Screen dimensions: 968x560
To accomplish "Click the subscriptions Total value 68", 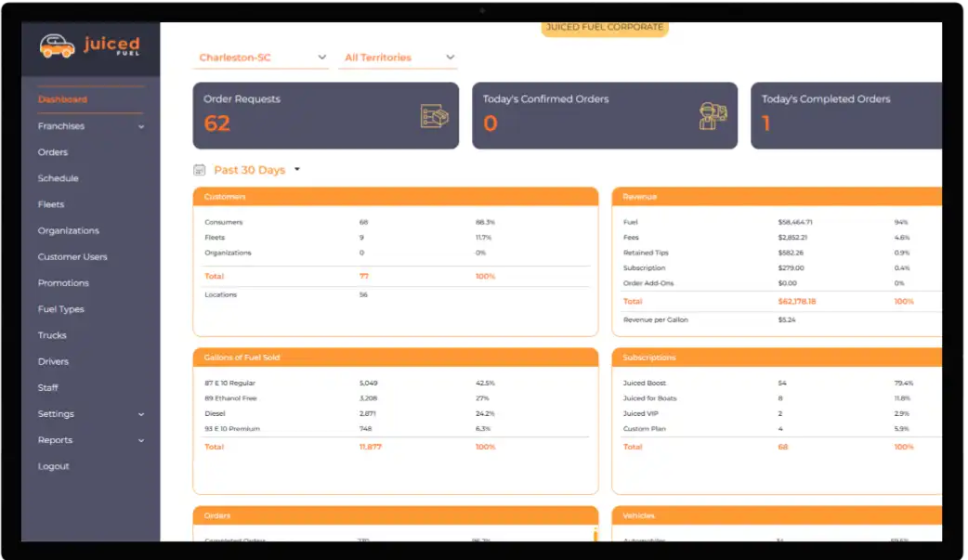I will click(783, 447).
